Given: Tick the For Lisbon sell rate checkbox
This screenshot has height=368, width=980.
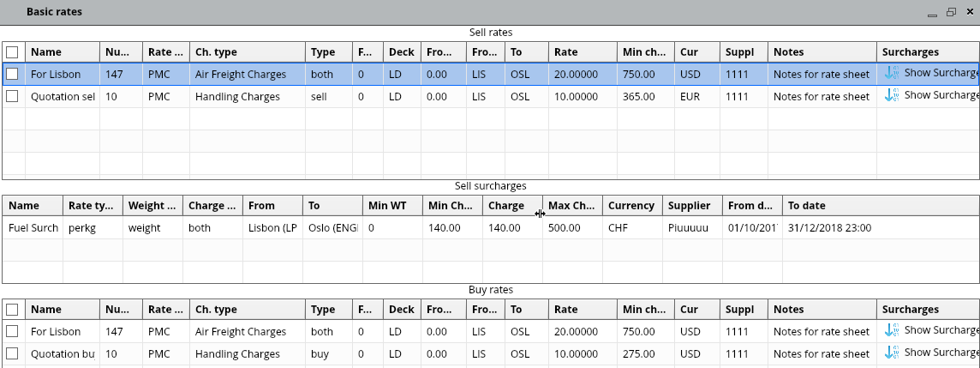Looking at the screenshot, I should [13, 75].
